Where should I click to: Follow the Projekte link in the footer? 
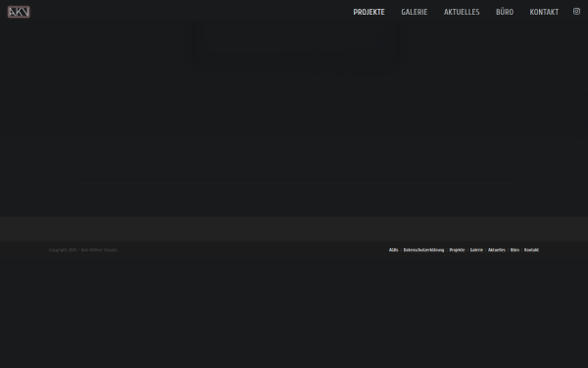(x=457, y=250)
